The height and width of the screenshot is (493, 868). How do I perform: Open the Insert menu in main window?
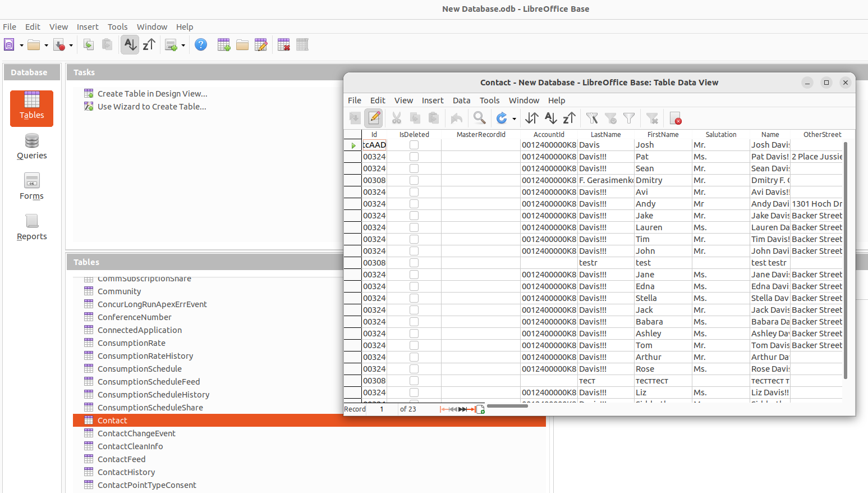tap(88, 27)
